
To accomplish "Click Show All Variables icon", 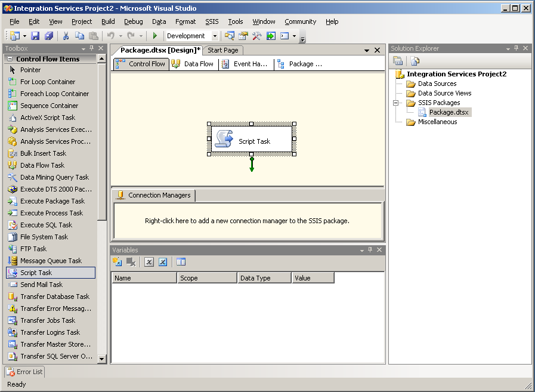I will click(163, 262).
